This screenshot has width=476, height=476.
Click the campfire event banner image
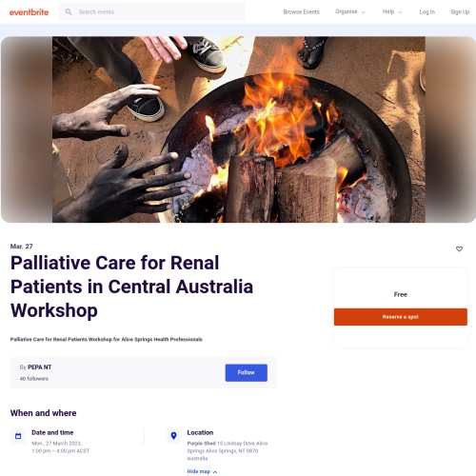(238, 129)
